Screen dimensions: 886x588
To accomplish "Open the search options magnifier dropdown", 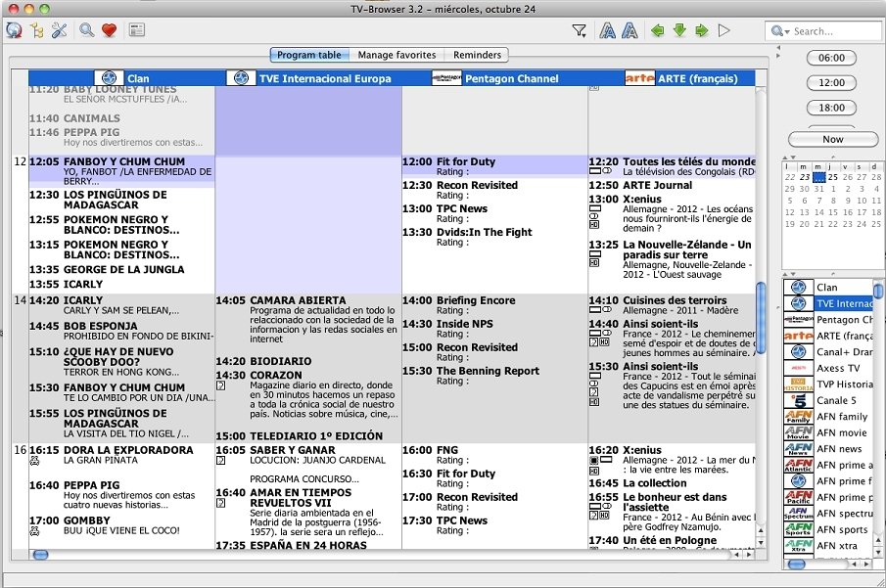I will (x=780, y=31).
